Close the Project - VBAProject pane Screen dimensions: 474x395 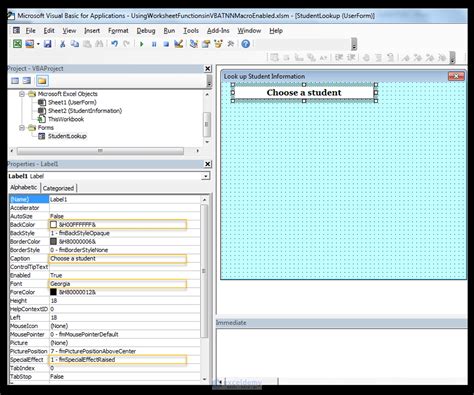coord(207,69)
